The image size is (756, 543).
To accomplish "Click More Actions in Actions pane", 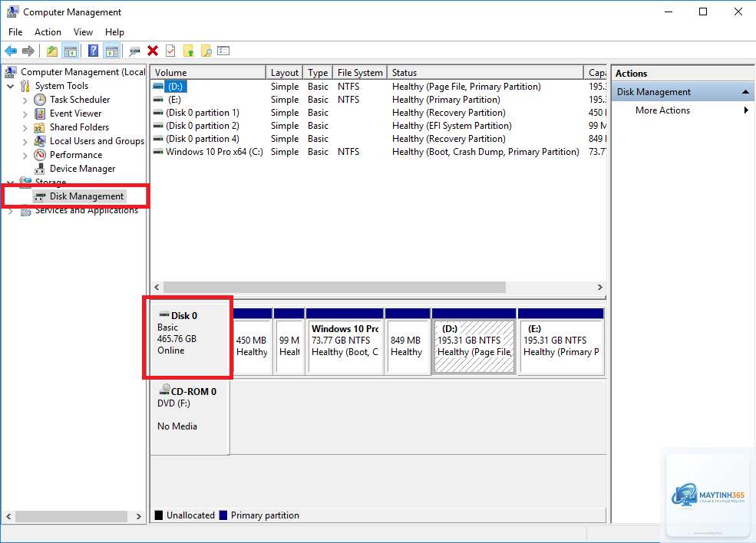I will tap(662, 110).
